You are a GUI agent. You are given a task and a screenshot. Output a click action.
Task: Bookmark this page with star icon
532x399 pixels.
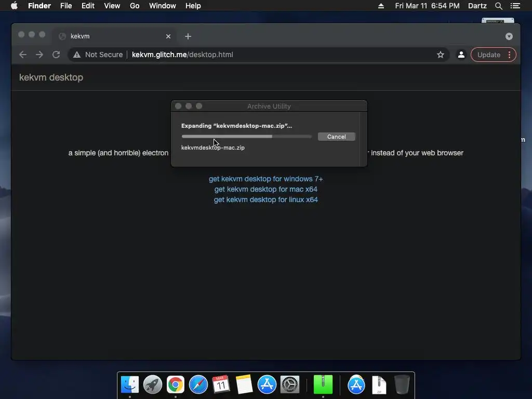441,55
